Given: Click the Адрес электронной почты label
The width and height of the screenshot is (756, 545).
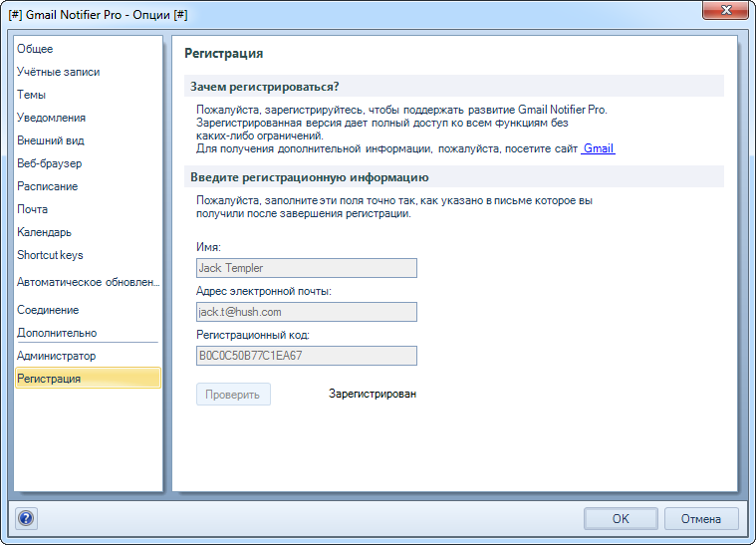Looking at the screenshot, I should point(264,291).
